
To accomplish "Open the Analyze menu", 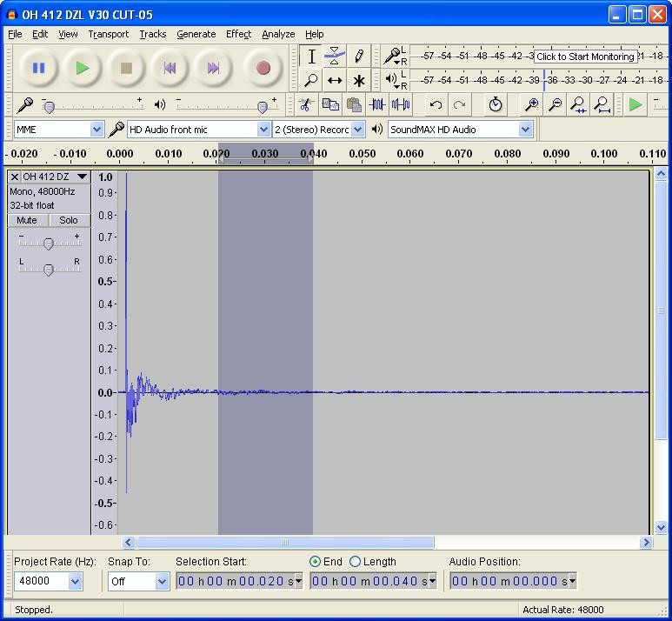I will pyautogui.click(x=278, y=34).
